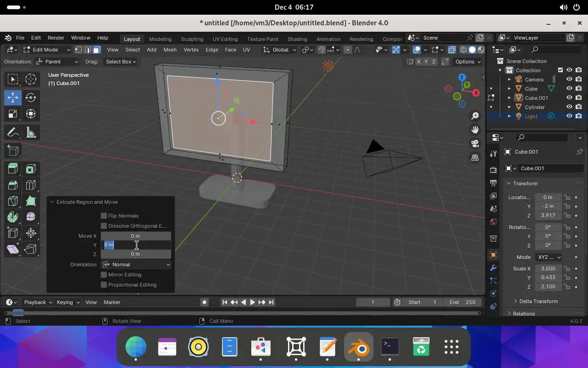Enable the Flip Normals checkbox
This screenshot has width=588, height=368.
pos(104,216)
